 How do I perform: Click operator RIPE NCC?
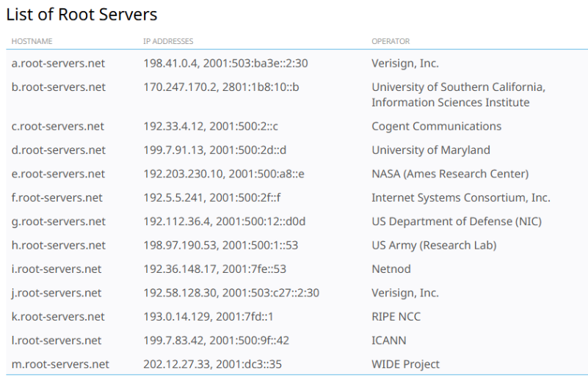(396, 317)
